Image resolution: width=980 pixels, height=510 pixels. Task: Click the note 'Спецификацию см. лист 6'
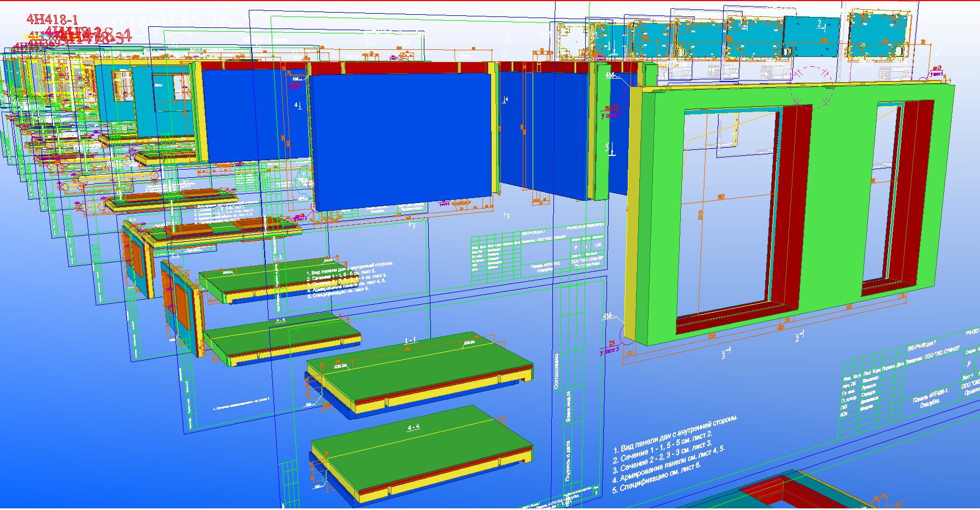click(656, 478)
